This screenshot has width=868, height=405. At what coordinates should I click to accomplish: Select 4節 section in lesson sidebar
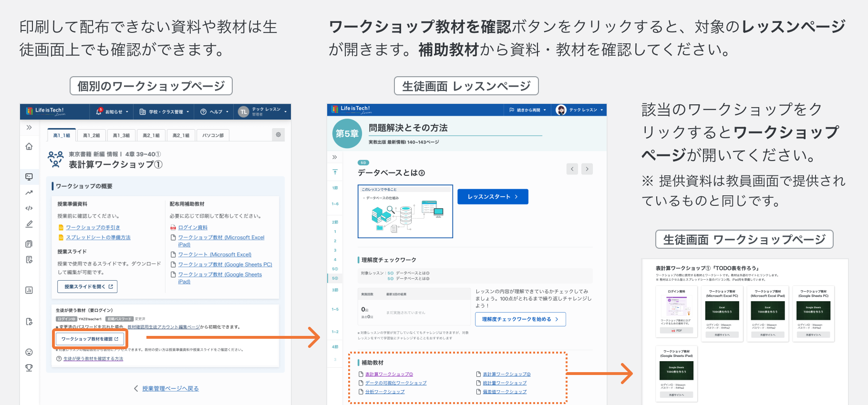click(x=335, y=347)
